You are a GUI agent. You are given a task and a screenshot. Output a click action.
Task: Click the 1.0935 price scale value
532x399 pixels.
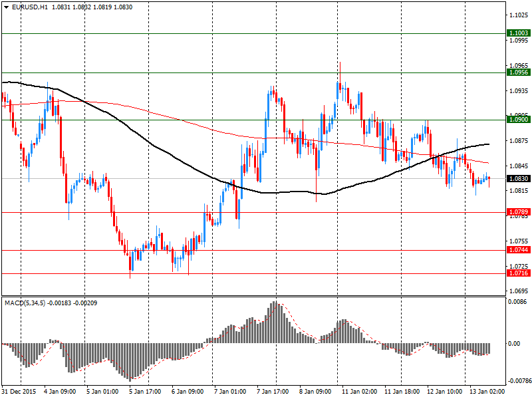tap(519, 90)
